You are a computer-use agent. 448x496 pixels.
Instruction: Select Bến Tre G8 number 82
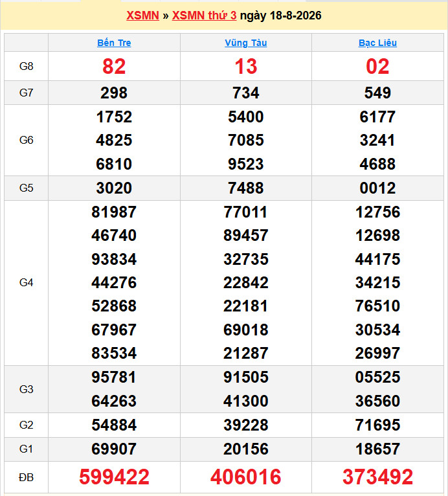[x=114, y=67]
